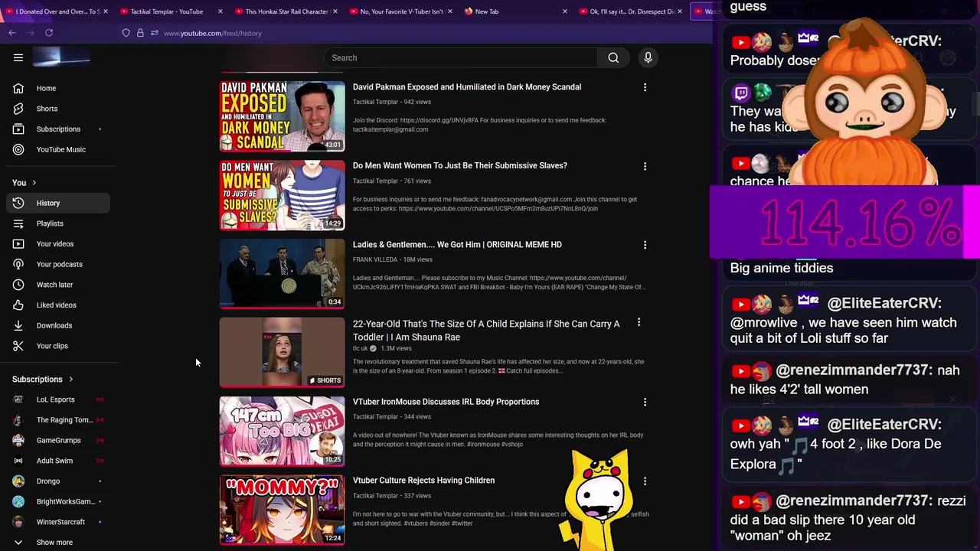The height and width of the screenshot is (551, 980).
Task: Open options for Shauna Rae video
Action: pyautogui.click(x=639, y=323)
